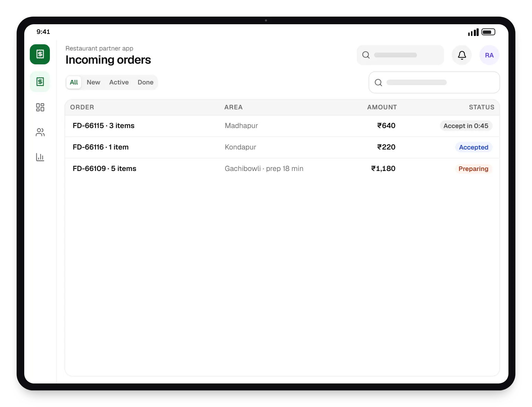This screenshot has width=532, height=407.
Task: Open the RA profile avatar
Action: pyautogui.click(x=489, y=55)
